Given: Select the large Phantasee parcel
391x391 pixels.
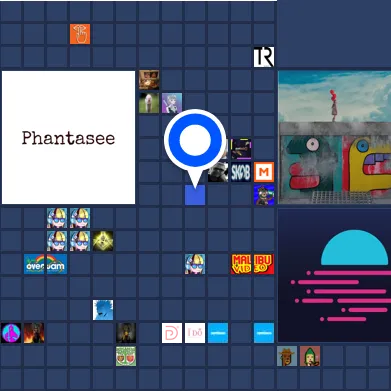Looking at the screenshot, I should [x=68, y=137].
